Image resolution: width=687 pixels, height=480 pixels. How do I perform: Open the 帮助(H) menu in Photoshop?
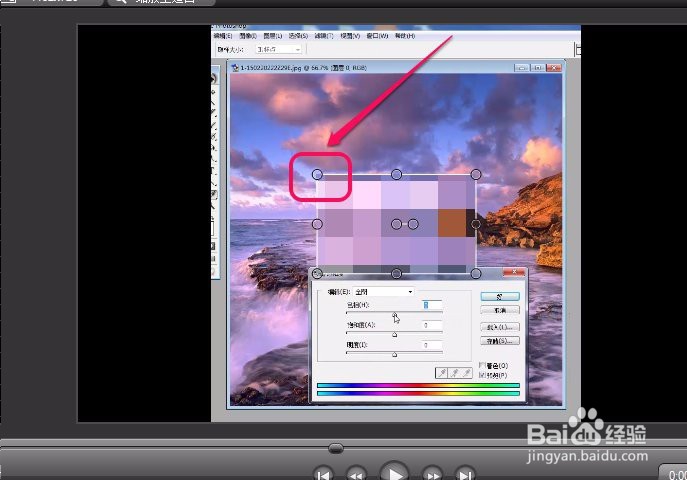[x=405, y=36]
